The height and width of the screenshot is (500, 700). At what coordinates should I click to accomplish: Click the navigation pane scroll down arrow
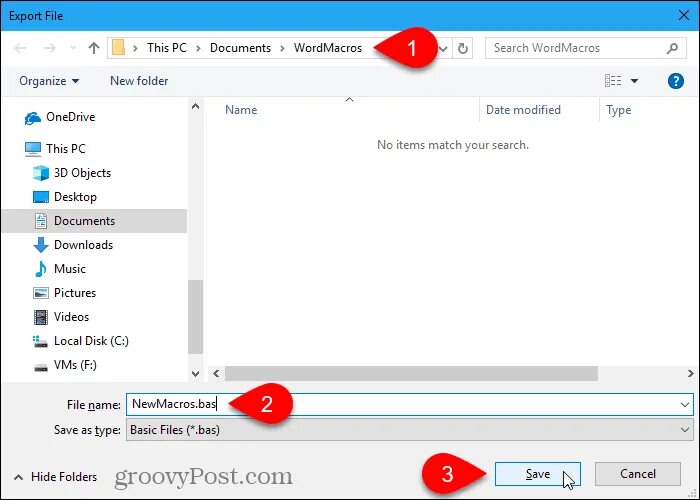click(195, 374)
